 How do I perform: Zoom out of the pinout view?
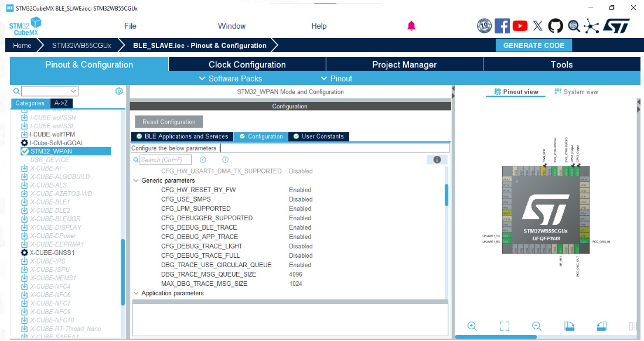click(536, 326)
